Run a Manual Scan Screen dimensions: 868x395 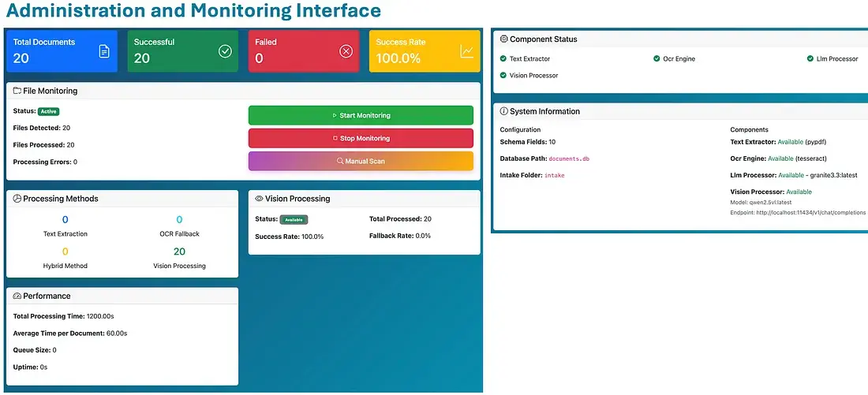coord(361,161)
